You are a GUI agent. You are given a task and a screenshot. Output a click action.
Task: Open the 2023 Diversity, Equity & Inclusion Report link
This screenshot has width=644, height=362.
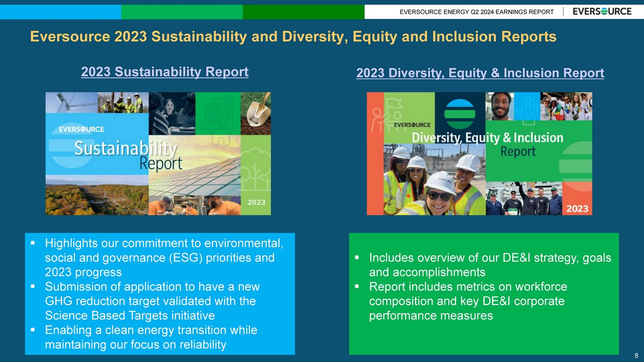pyautogui.click(x=480, y=73)
